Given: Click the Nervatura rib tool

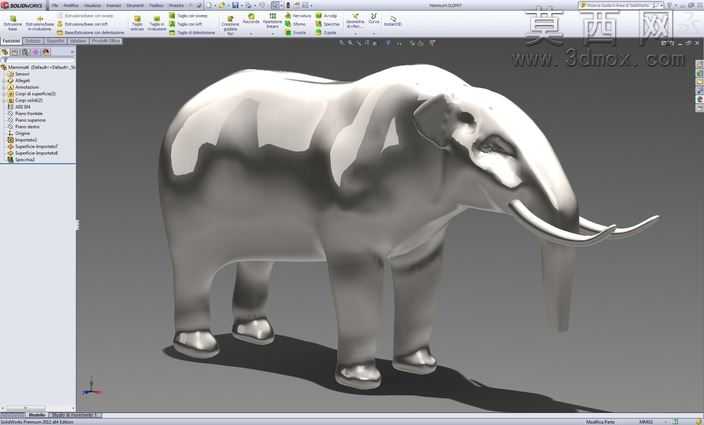Looking at the screenshot, I should coord(298,16).
